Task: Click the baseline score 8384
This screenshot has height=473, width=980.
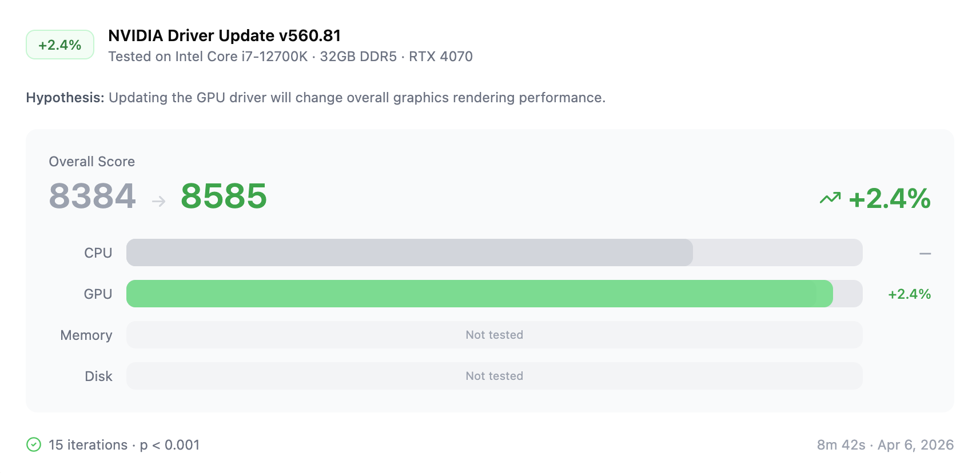Action: 92,196
